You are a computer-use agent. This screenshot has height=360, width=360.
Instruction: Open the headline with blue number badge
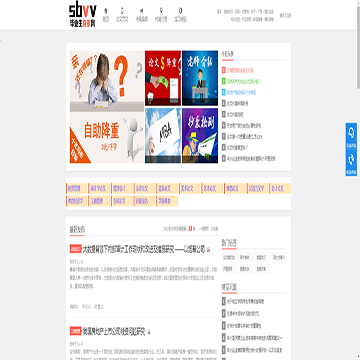tap(241, 92)
